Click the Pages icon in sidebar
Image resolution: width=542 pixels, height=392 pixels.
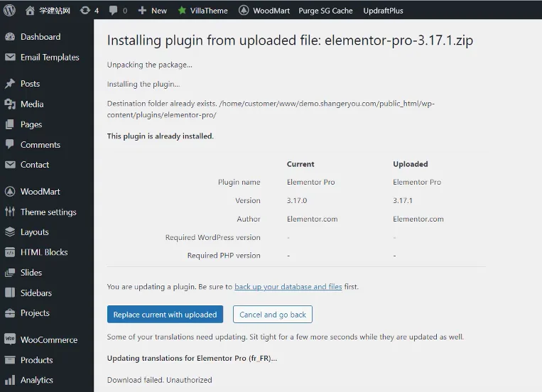point(10,124)
